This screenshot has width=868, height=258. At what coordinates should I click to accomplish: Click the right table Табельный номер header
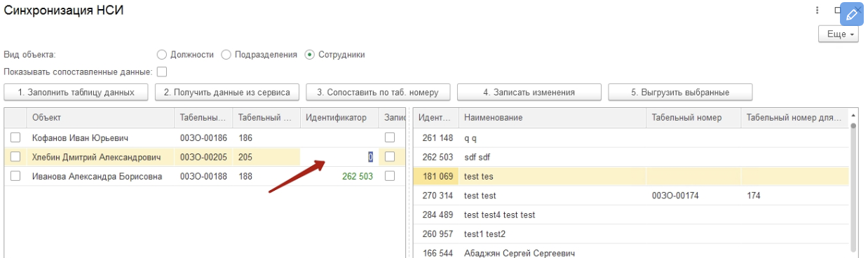tap(693, 118)
